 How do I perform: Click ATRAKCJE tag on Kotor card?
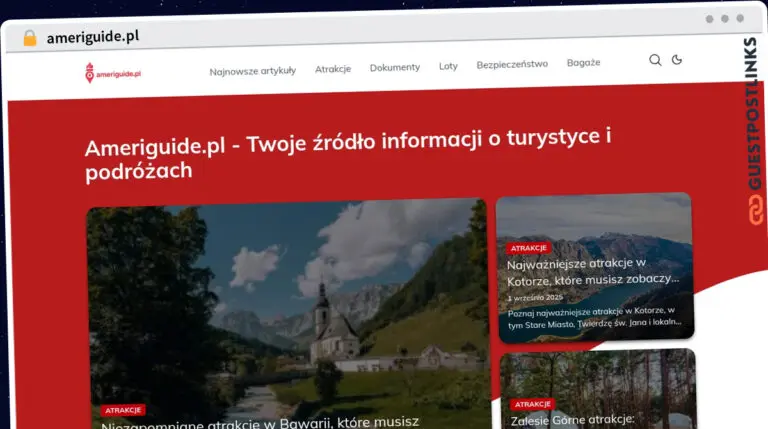[x=528, y=248]
